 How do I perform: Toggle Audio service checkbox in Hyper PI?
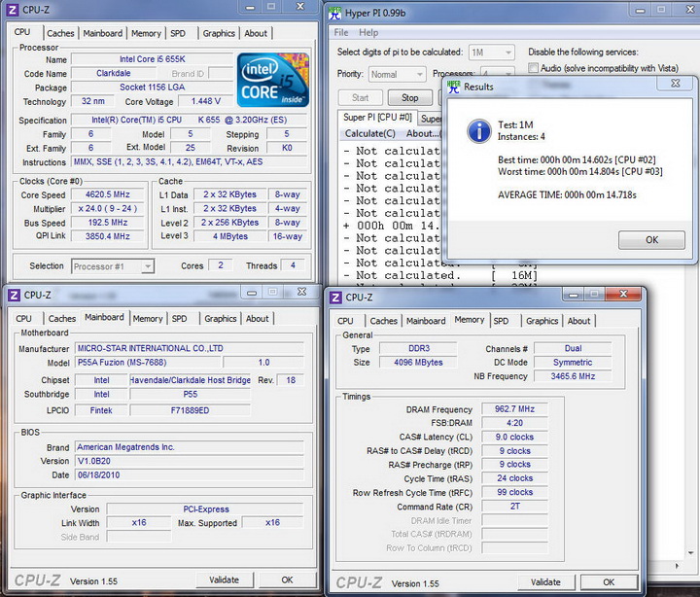533,68
